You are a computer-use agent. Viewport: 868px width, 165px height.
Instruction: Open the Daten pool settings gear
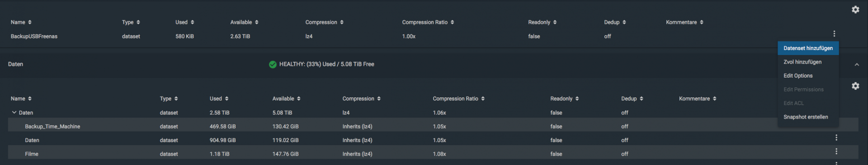tap(855, 86)
